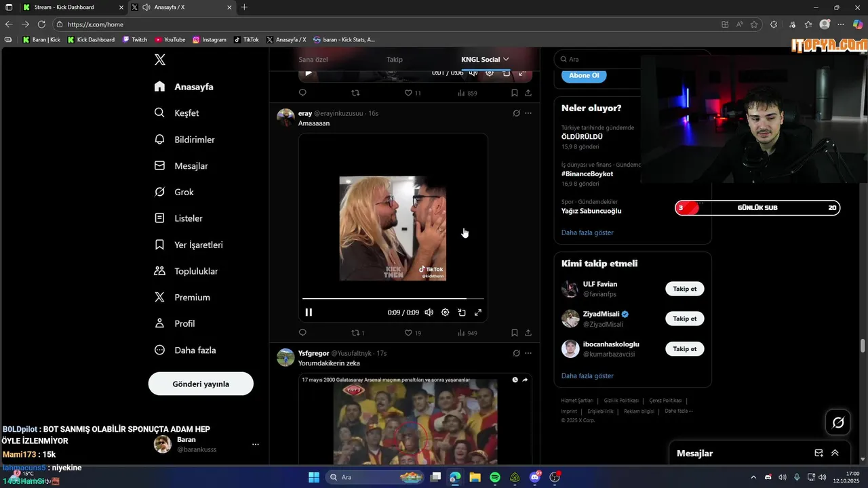Click Gönderi yayınla button

point(201,384)
